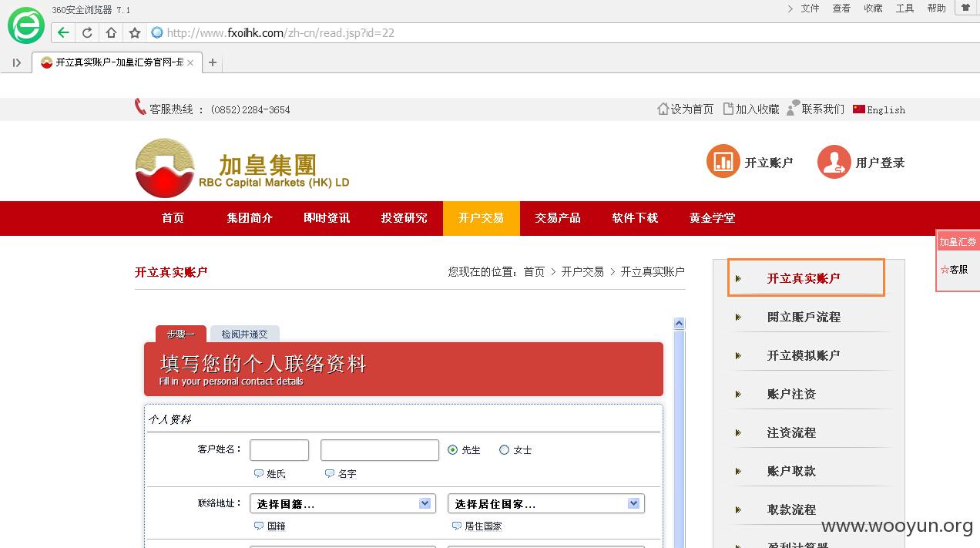Click the browser back arrow button
This screenshot has height=548, width=980.
click(63, 32)
